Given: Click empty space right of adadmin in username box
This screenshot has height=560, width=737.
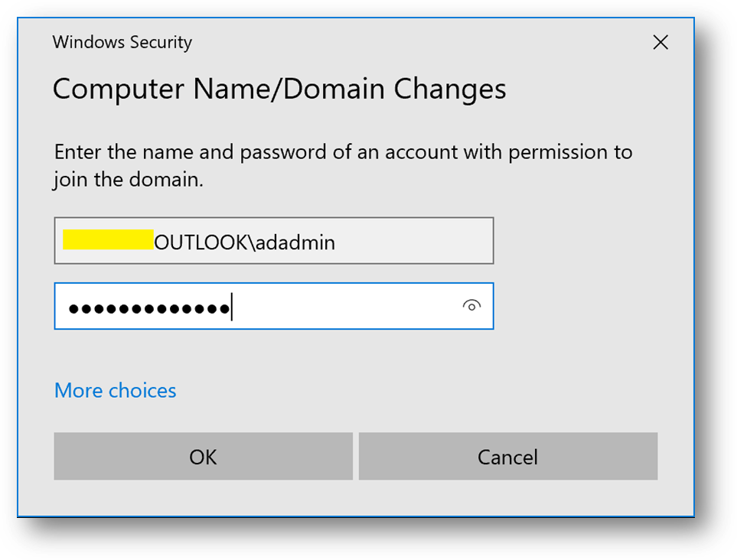Looking at the screenshot, I should (x=413, y=242).
